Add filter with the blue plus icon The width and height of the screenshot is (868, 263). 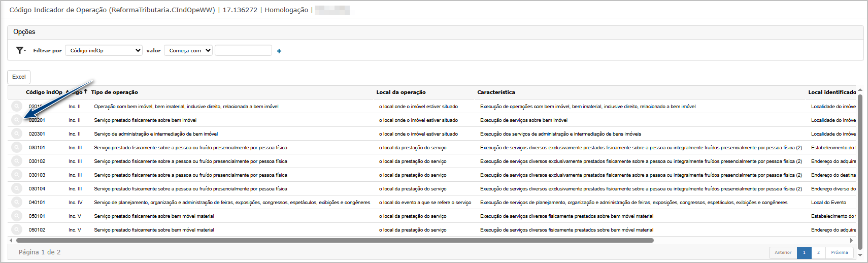(x=279, y=51)
